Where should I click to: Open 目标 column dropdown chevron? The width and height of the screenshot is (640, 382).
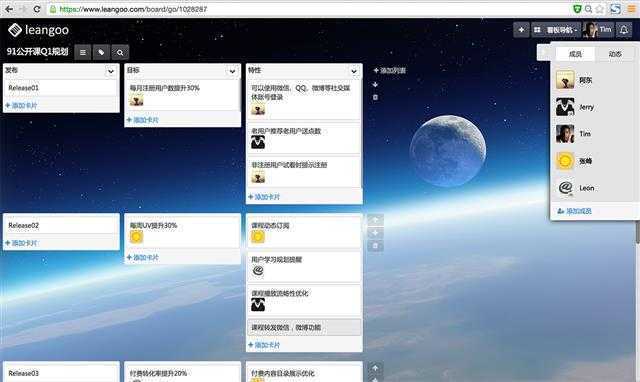[232, 71]
